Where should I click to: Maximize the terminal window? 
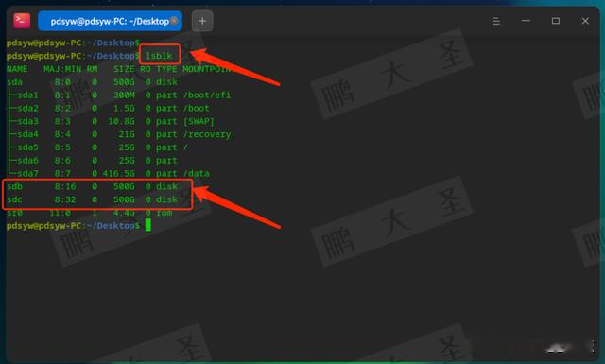(556, 21)
